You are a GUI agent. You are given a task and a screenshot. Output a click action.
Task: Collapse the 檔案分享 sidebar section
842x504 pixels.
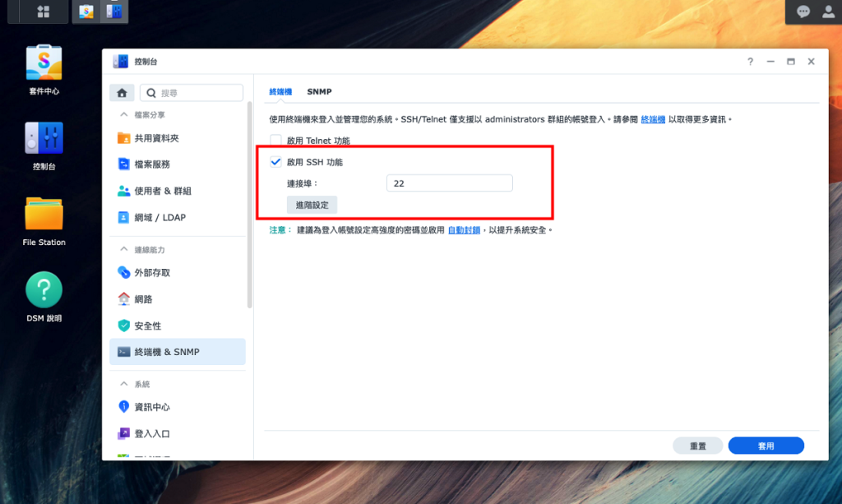point(124,114)
